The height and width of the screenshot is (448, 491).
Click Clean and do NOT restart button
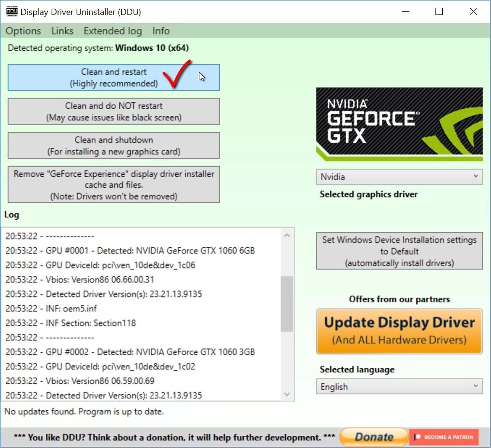point(113,112)
